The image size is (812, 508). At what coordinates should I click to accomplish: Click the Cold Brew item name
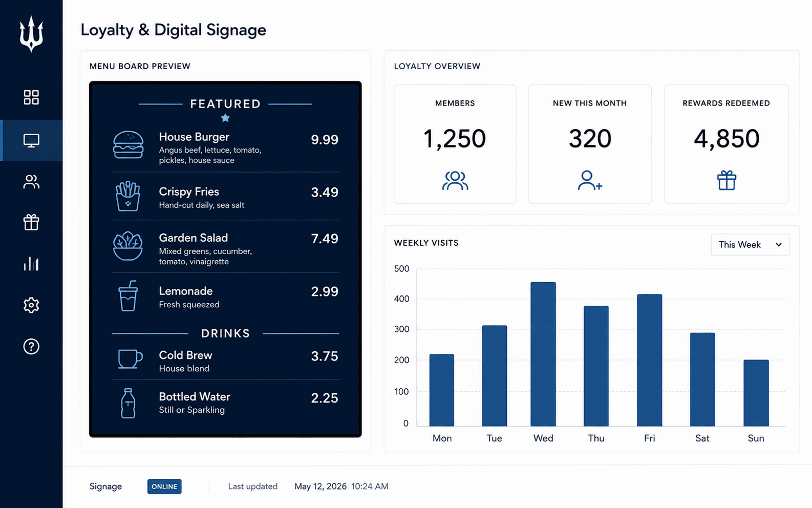click(185, 355)
